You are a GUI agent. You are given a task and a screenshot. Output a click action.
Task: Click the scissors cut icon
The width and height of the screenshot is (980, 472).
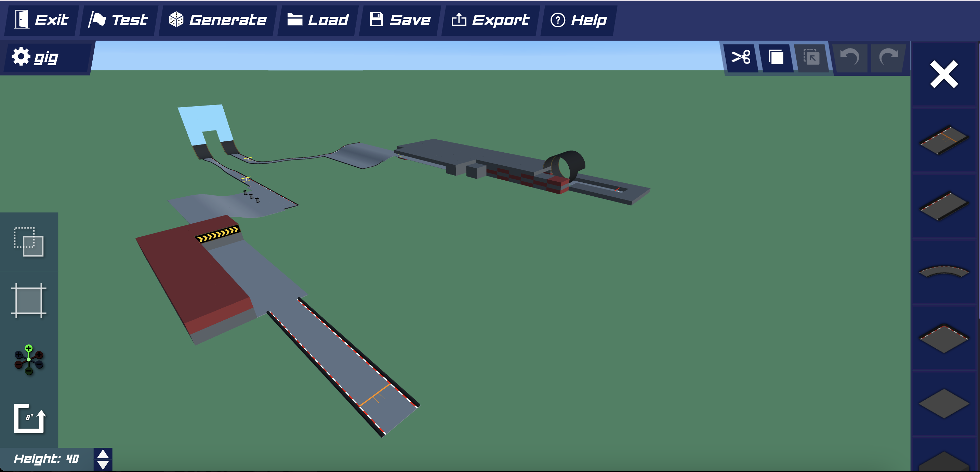click(x=740, y=58)
